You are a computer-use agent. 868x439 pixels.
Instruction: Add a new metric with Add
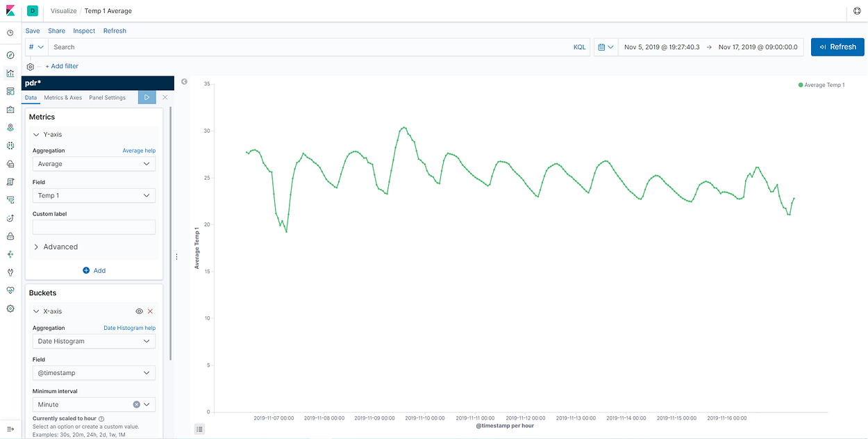[94, 270]
